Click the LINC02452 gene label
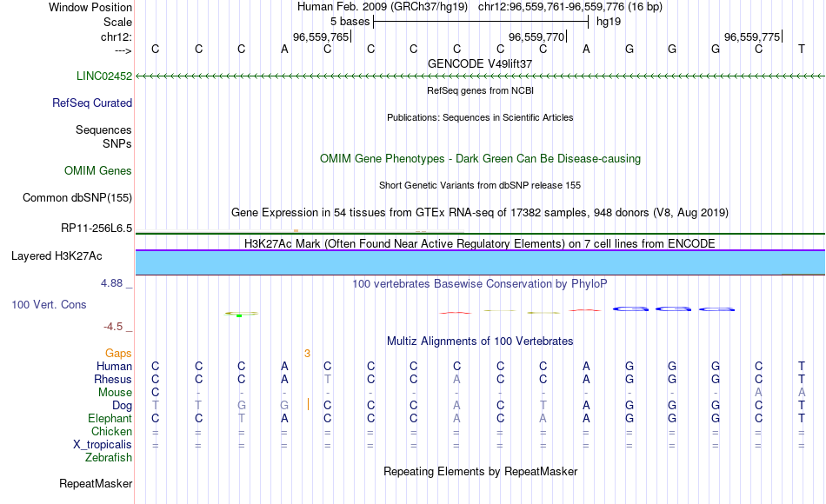This screenshot has width=826, height=504. (104, 76)
